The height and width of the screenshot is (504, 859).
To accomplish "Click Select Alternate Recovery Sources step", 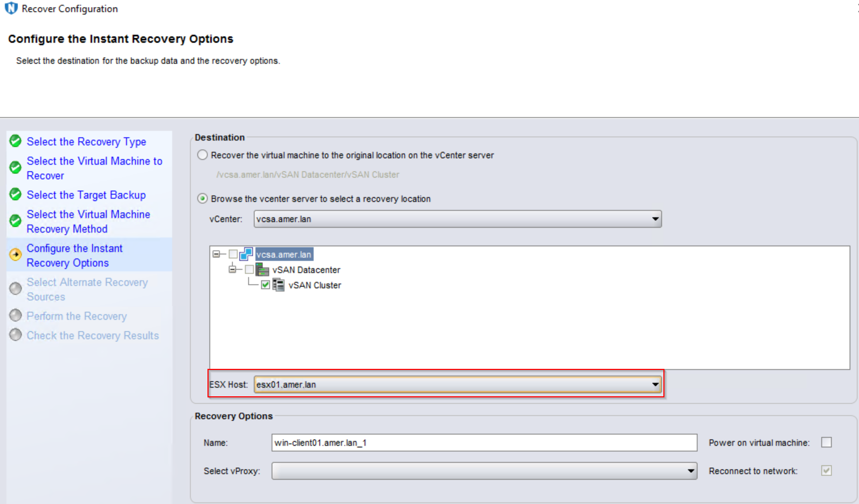I will tap(87, 289).
